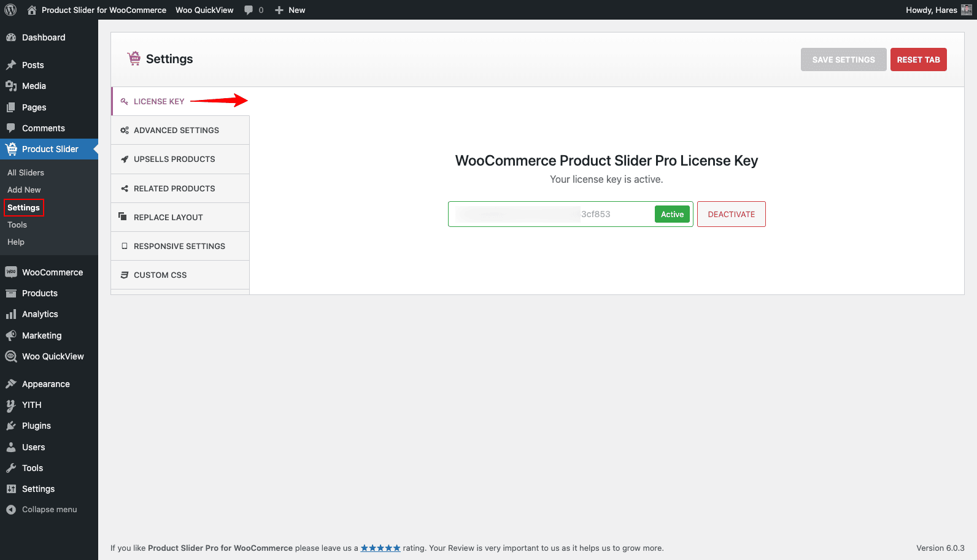Open the comments bubble icon in admin bar
Viewport: 977px width, 560px height.
click(x=249, y=10)
